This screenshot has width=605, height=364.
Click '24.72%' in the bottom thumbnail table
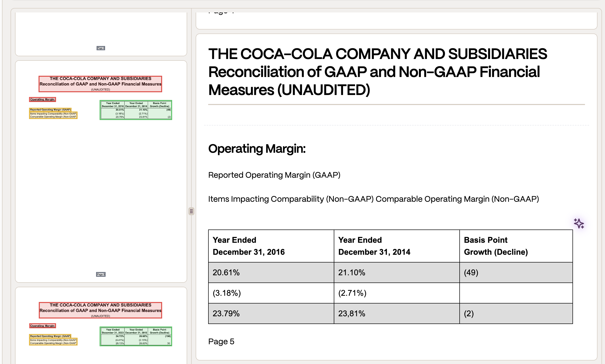tap(120, 336)
